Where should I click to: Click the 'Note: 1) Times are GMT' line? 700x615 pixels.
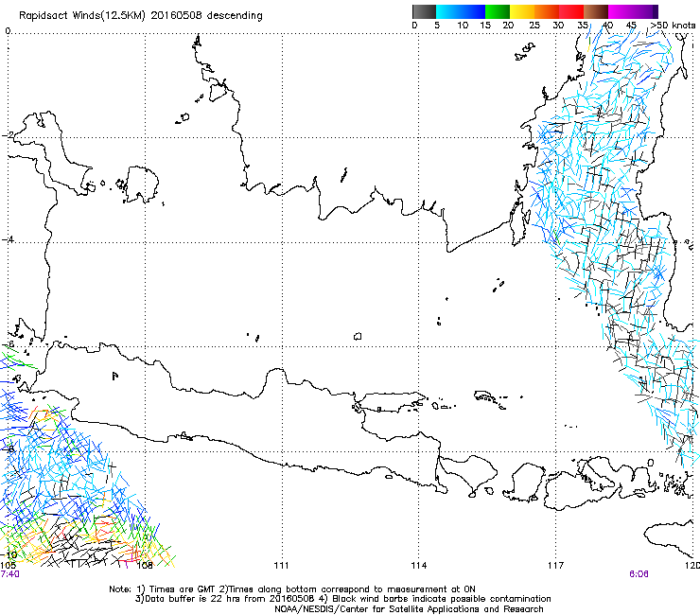(x=292, y=589)
